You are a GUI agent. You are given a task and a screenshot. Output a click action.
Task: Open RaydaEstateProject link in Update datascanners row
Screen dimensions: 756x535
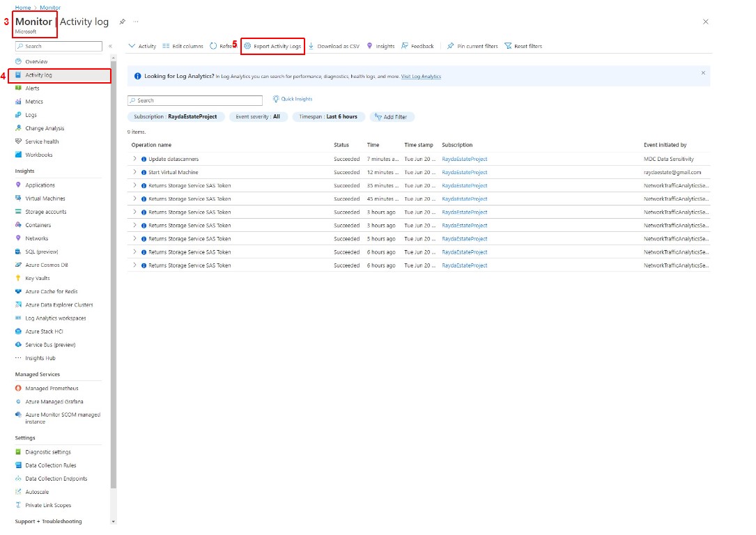[x=464, y=159]
